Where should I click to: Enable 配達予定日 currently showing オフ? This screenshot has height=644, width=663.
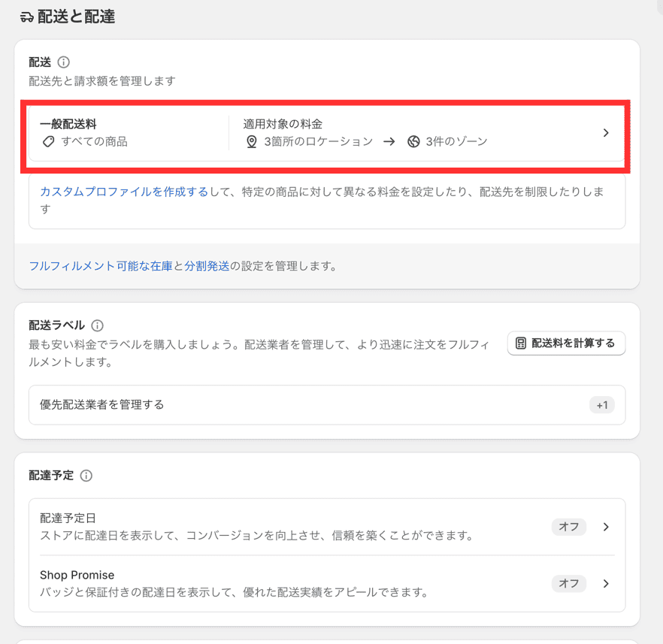point(569,527)
